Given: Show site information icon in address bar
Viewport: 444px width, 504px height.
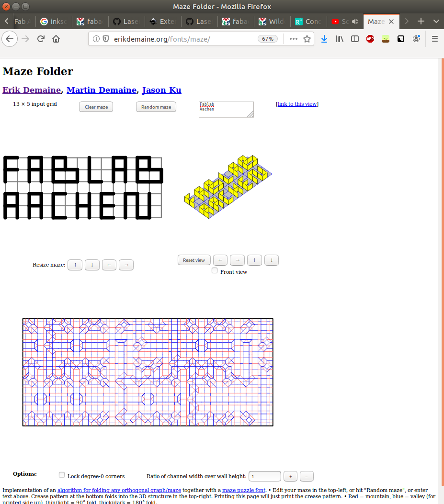Looking at the screenshot, I should click(x=96, y=39).
